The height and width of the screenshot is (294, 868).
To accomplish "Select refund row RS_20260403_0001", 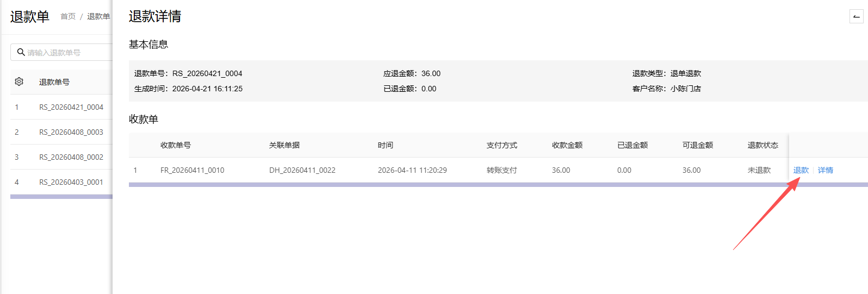I will (x=61, y=182).
